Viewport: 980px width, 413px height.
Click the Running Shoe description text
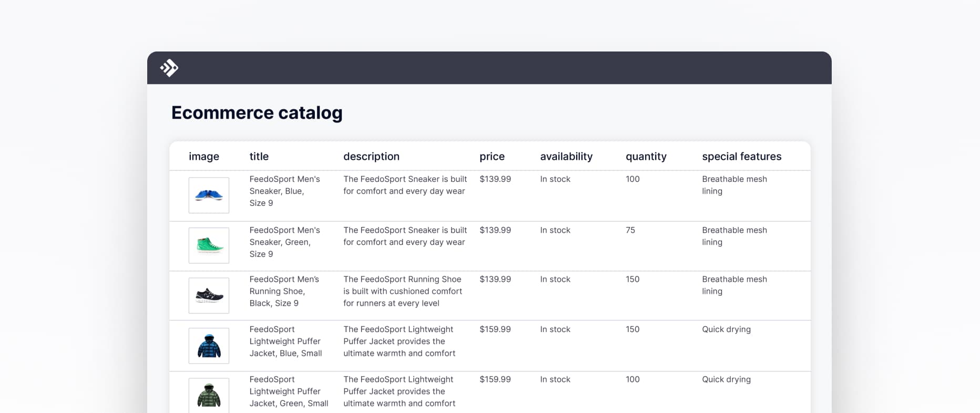point(402,291)
